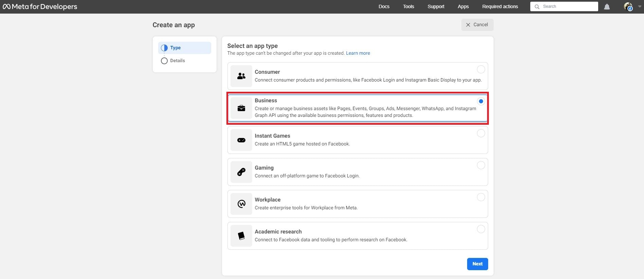Go to Apps in the top bar
The image size is (644, 279).
463,6
